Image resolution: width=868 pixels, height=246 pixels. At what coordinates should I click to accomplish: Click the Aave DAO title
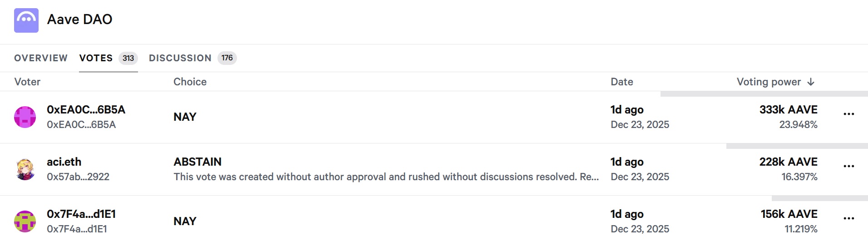tap(80, 20)
